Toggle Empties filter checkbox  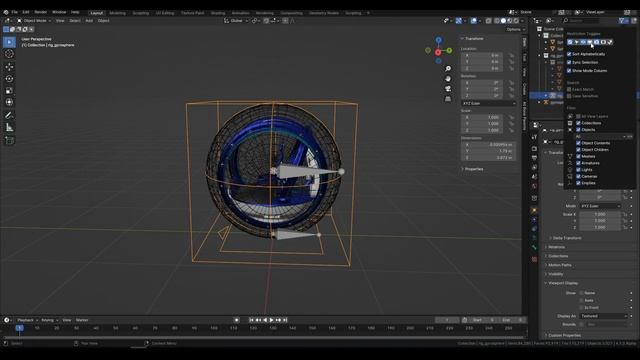point(578,183)
